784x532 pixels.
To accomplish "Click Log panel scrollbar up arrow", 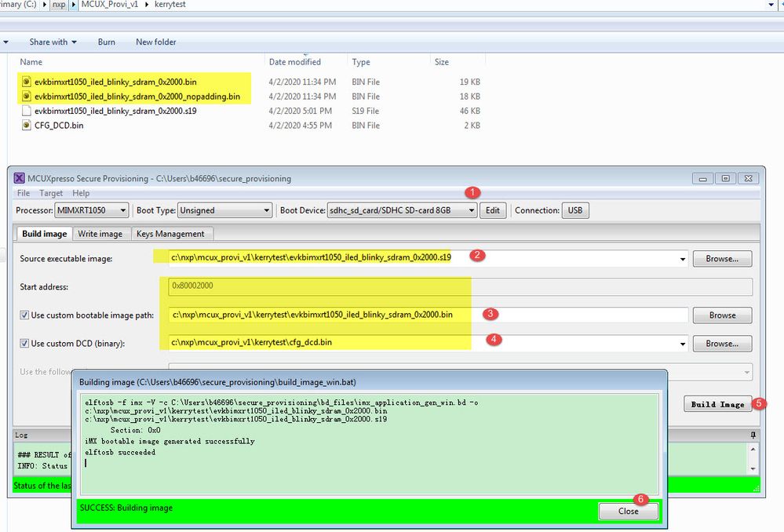I will coord(753,449).
